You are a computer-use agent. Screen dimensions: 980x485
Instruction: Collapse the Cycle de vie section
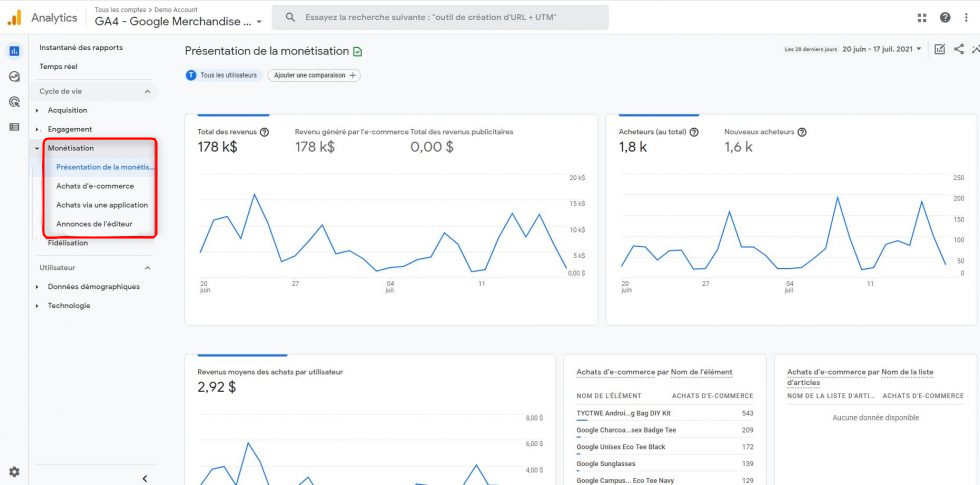tap(148, 91)
